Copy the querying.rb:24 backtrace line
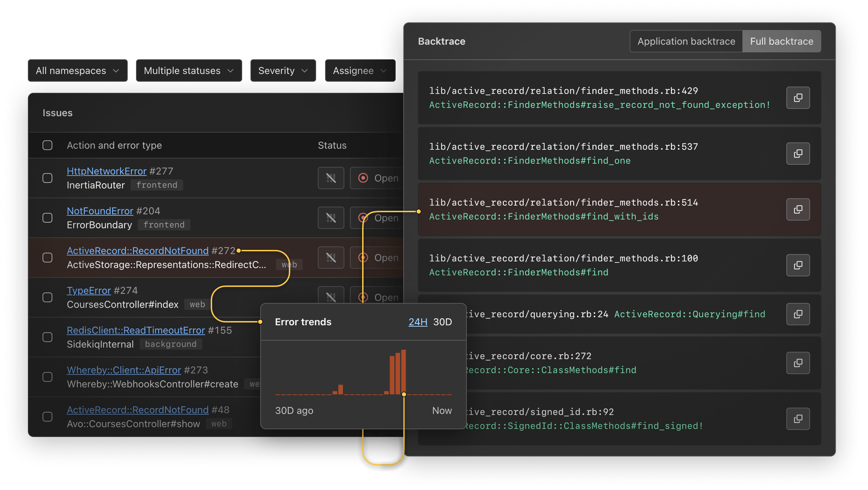 798,314
